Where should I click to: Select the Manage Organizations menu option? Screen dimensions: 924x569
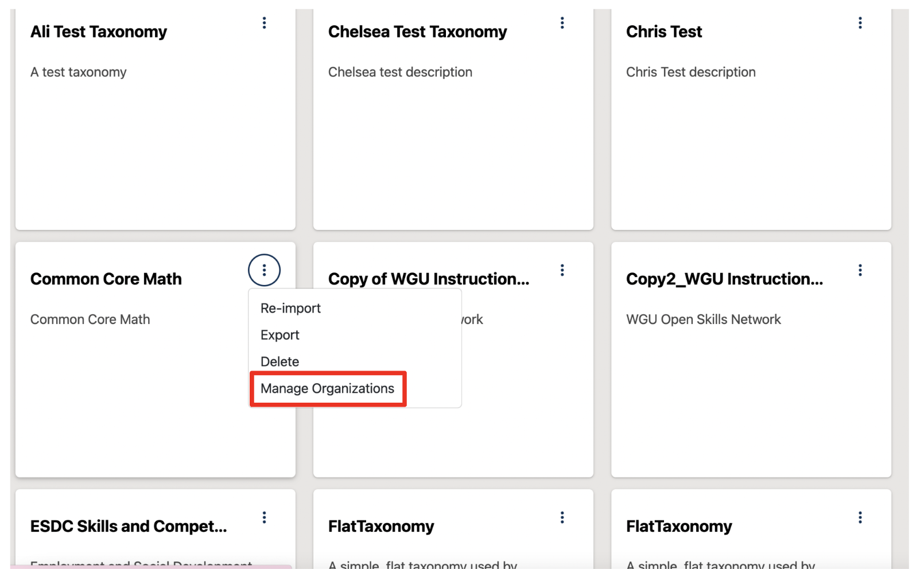coord(327,389)
